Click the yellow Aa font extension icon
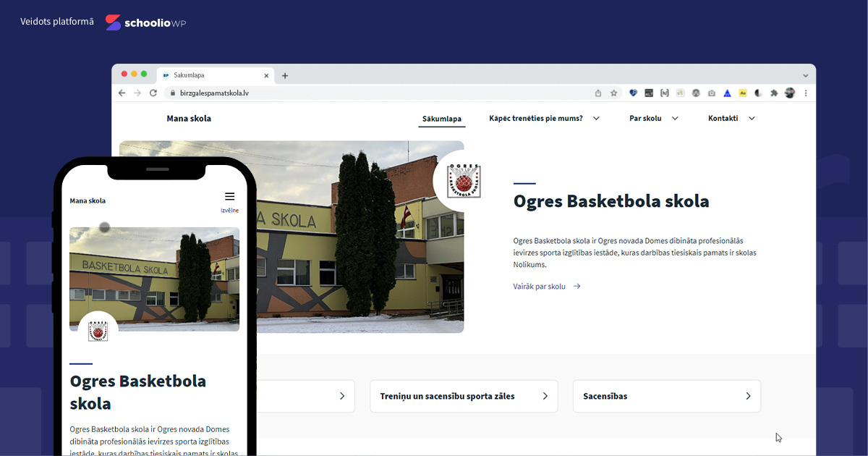Viewport: 868px width, 456px height. pyautogui.click(x=743, y=93)
